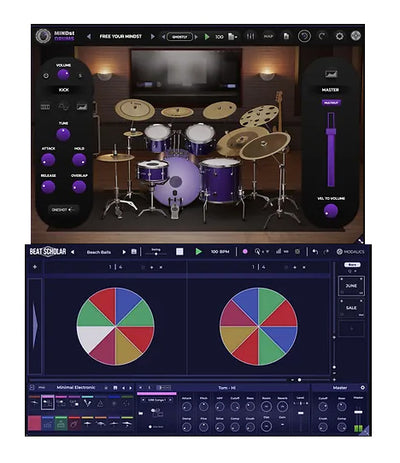
Task: Open the Kick pads grid tab
Action: (45, 107)
